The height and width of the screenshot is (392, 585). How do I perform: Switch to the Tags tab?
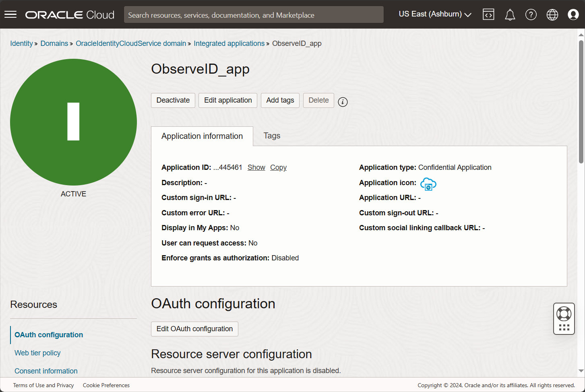272,136
